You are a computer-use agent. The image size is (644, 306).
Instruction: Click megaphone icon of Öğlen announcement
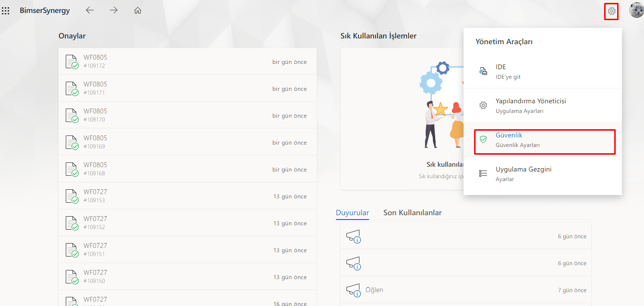click(x=353, y=290)
